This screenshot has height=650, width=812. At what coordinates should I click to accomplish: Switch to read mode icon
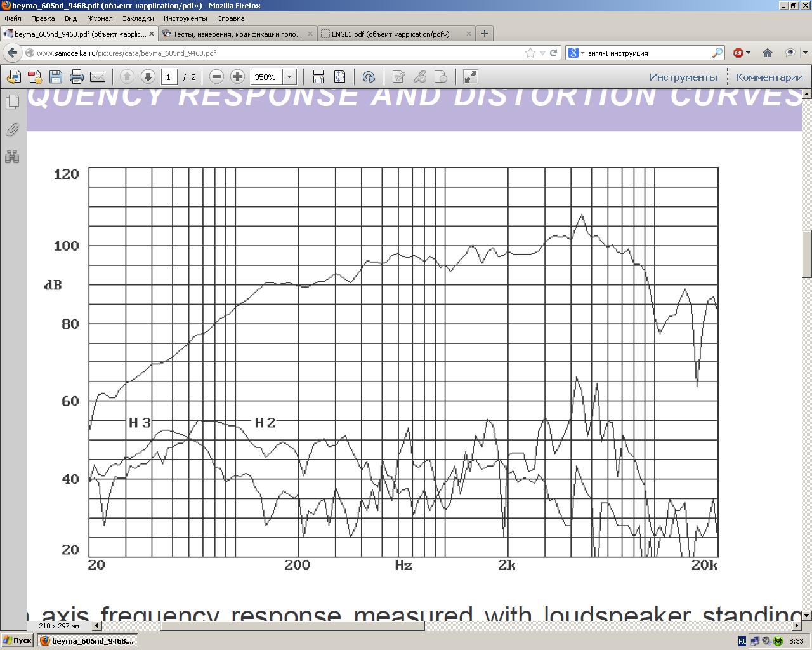(x=369, y=77)
